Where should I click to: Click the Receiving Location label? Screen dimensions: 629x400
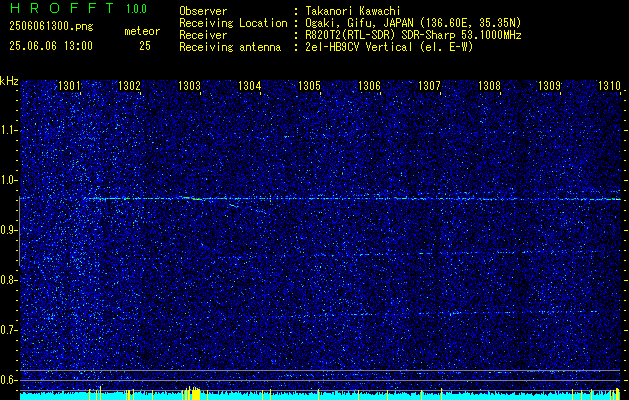233,23
